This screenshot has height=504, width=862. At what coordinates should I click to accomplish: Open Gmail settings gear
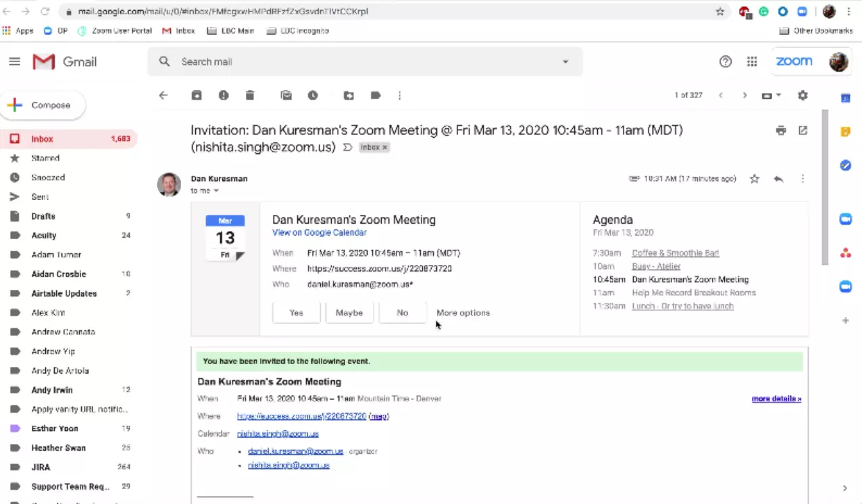click(803, 95)
